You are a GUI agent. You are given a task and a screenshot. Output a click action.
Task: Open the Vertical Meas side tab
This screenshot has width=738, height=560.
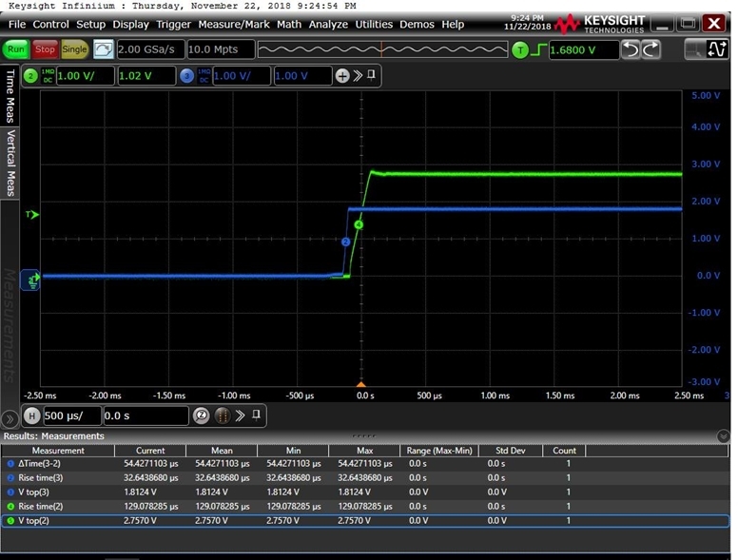10,163
